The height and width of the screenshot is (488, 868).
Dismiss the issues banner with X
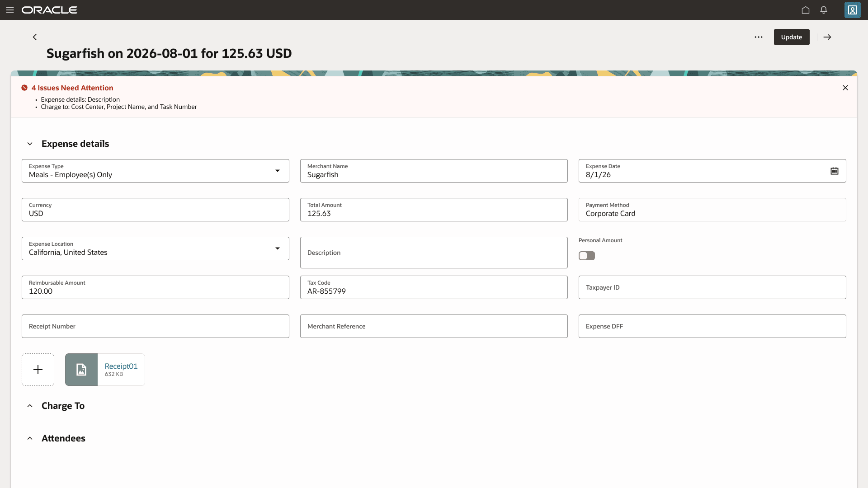(x=845, y=88)
